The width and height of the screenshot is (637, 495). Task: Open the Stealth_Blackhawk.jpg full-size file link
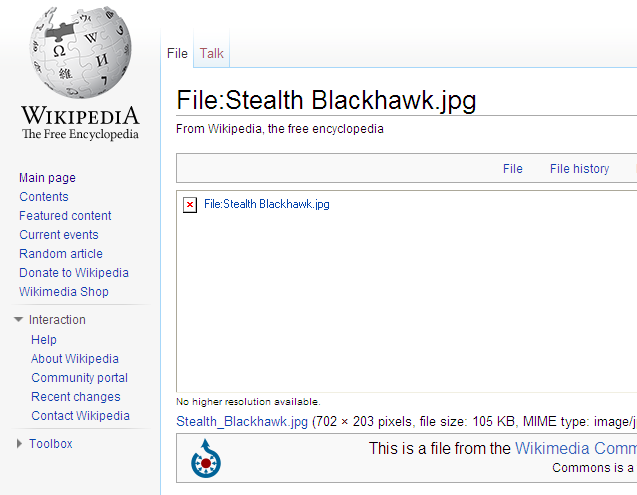coord(242,421)
